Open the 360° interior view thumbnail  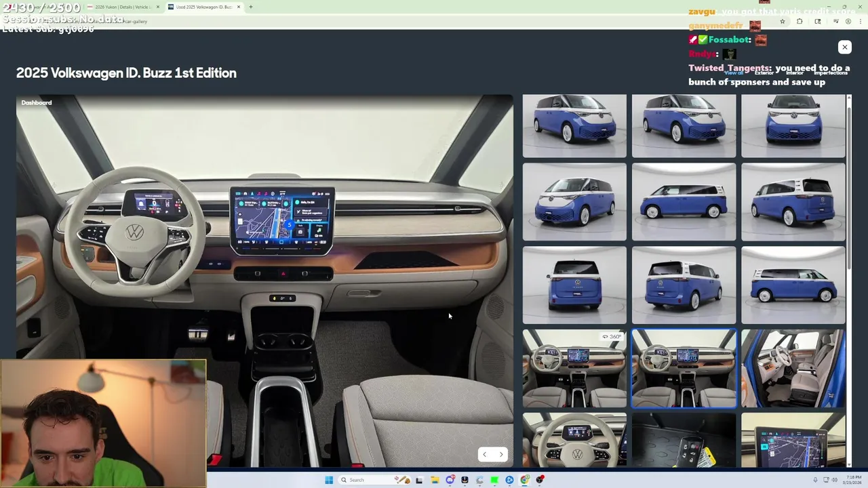click(574, 368)
